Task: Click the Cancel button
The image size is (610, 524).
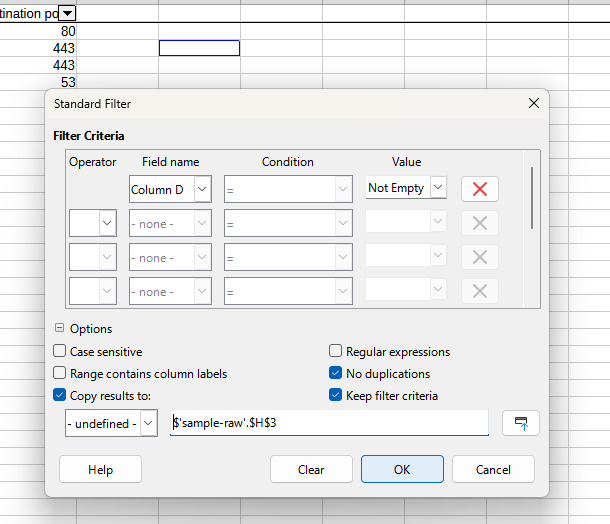Action: pyautogui.click(x=493, y=469)
